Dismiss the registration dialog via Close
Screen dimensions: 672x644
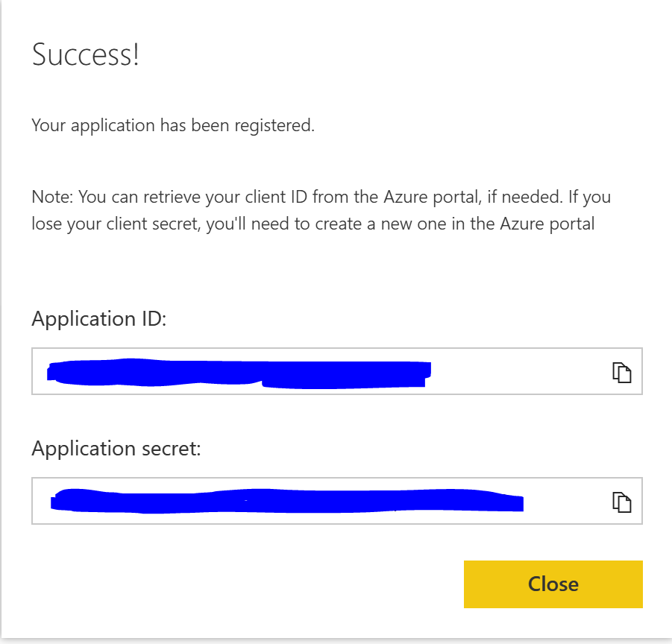[553, 584]
